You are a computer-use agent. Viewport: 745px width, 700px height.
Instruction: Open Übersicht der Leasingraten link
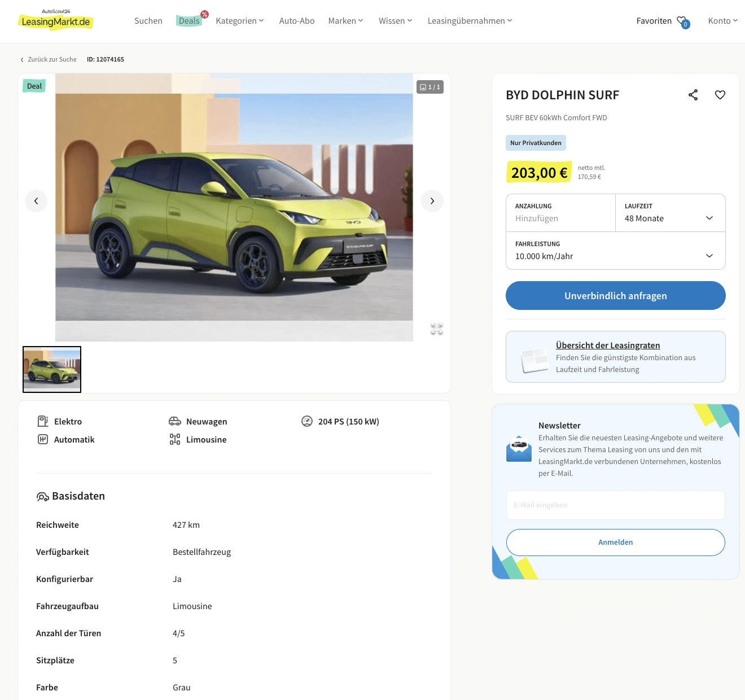[x=608, y=345]
